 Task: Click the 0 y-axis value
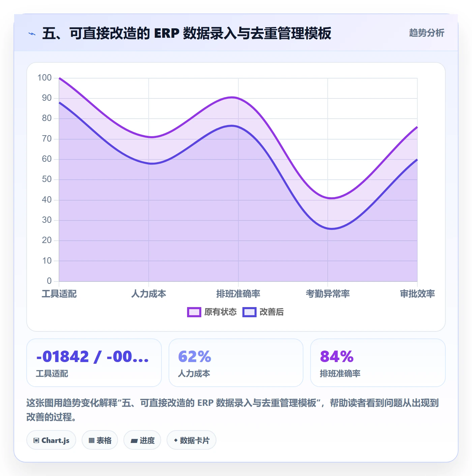[49, 281]
